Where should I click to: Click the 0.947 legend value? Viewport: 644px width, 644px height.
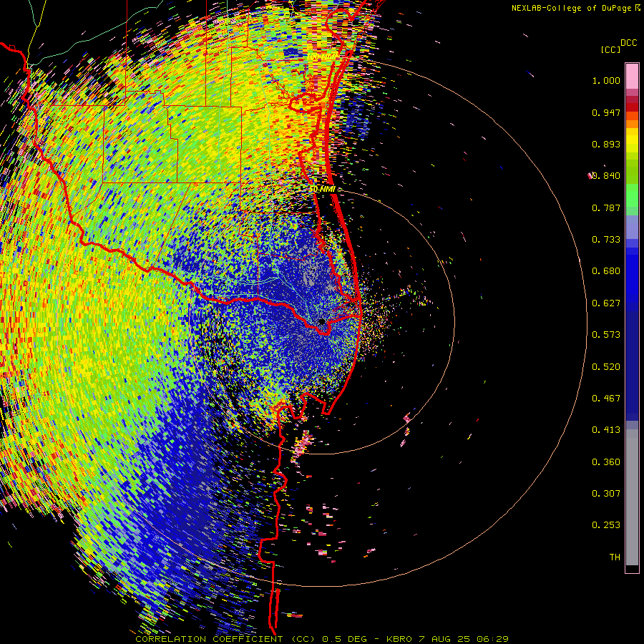(606, 112)
